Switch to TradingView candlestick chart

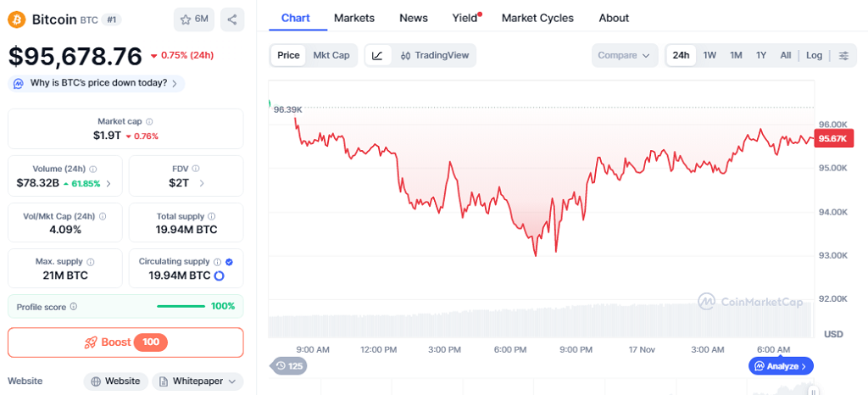coord(435,55)
